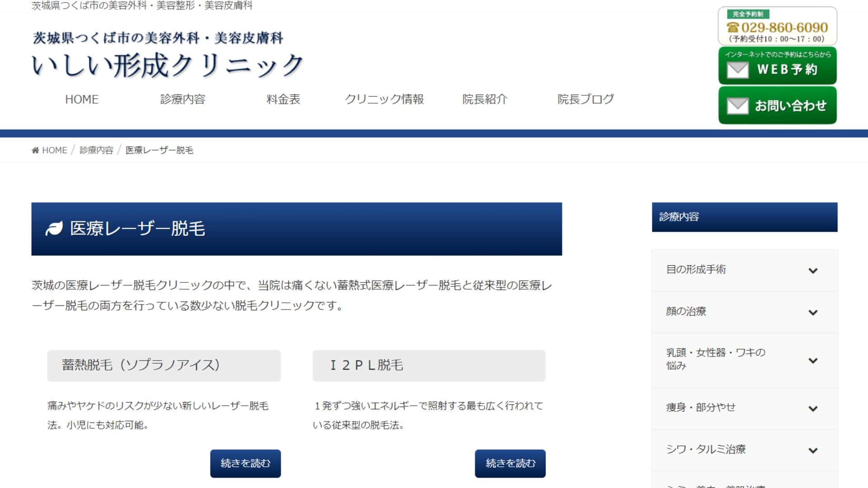Click the green お問い合わせ contact button
Image resolution: width=868 pixels, height=488 pixels.
[x=778, y=105]
